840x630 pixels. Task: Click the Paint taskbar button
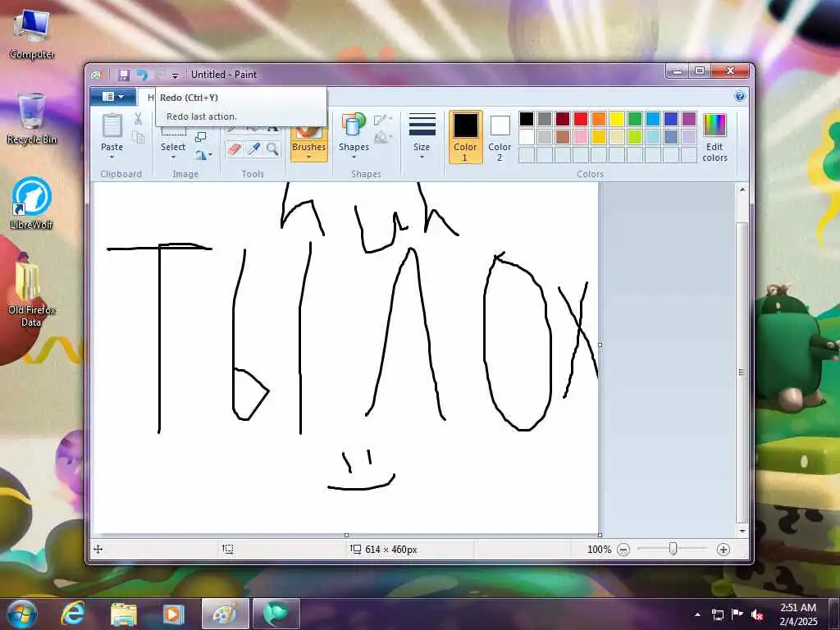[225, 614]
